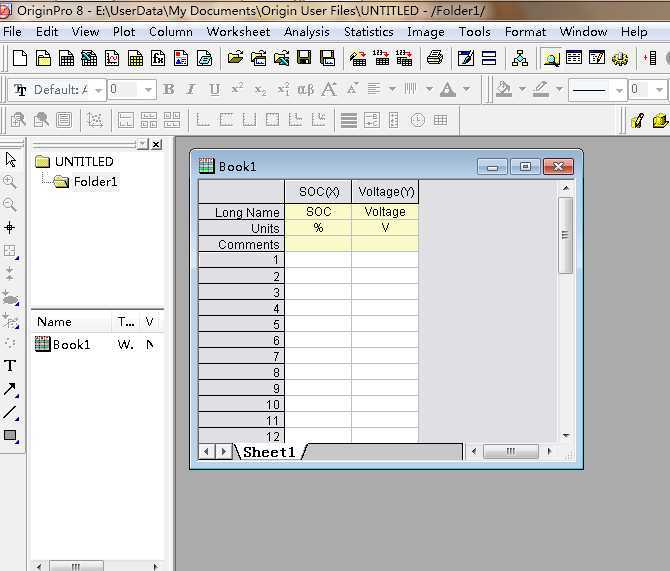Click the import wizard icon
This screenshot has width=670, height=571.
tap(358, 58)
